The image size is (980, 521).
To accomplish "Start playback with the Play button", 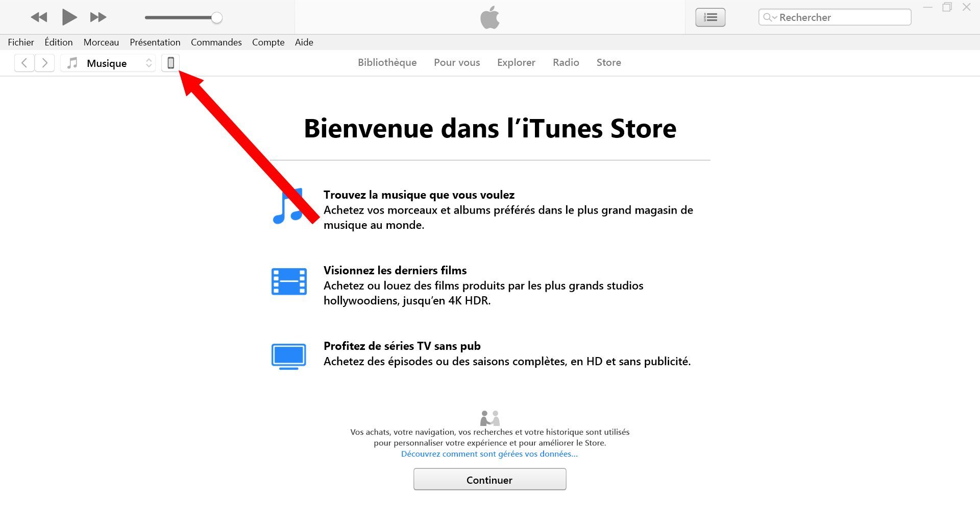I will coord(69,17).
